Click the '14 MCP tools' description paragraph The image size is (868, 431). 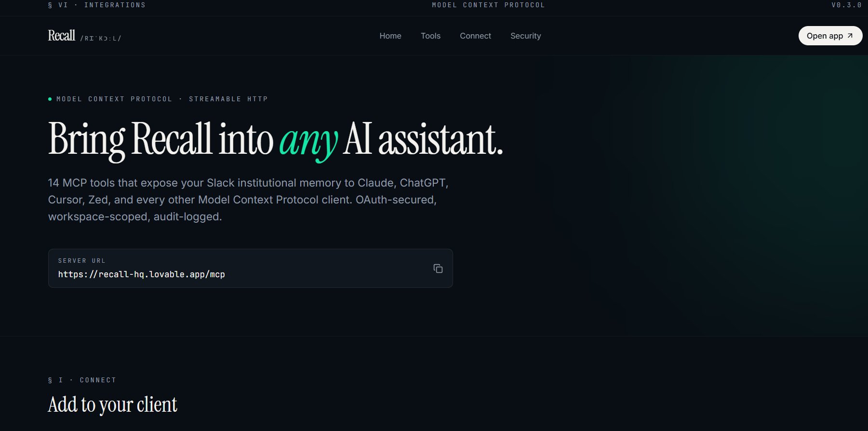[x=248, y=200]
